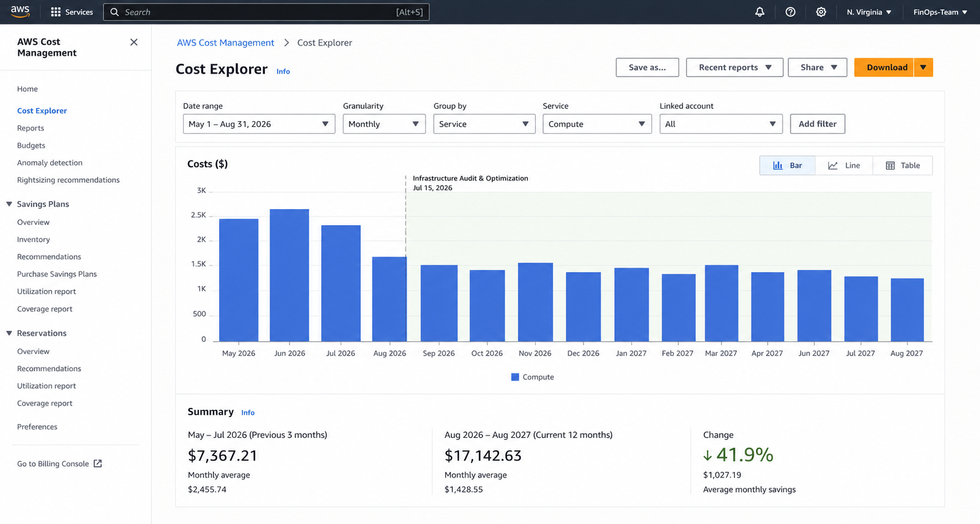The width and height of the screenshot is (980, 524).
Task: Click the Jun 2026 bar in chart
Action: point(290,275)
